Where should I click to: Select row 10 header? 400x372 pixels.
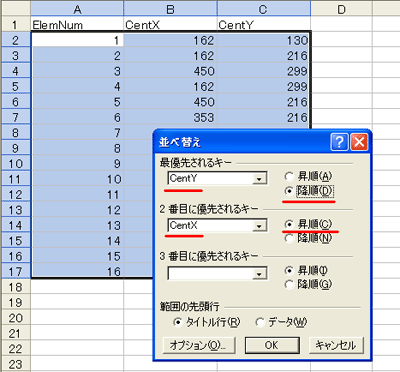click(15, 164)
